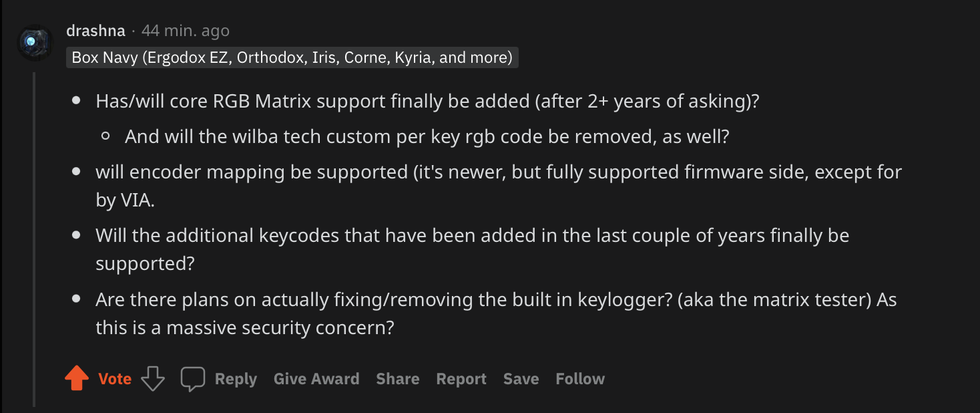Upvote drashna's comment with the orange arrow
Image resolution: width=980 pixels, height=413 pixels.
[77, 379]
